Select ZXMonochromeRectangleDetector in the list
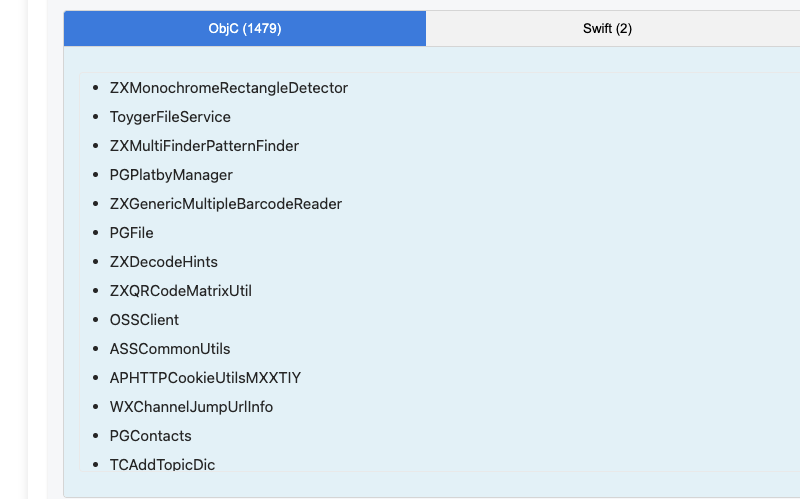The image size is (800, 499). [229, 88]
